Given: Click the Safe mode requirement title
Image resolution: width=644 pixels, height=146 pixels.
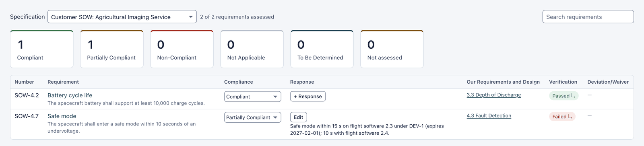Looking at the screenshot, I should coord(62,116).
